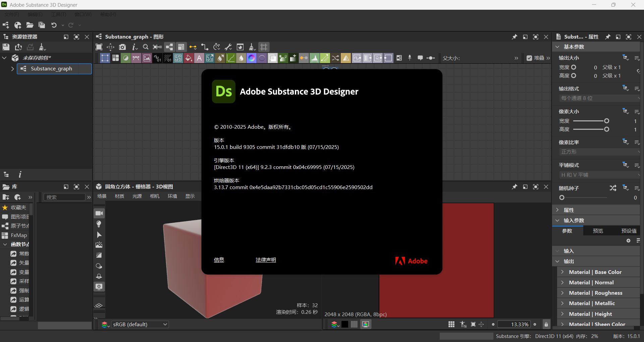The height and width of the screenshot is (342, 644).
Task: Adjust the 随机种子 slider handle
Action: pyautogui.click(x=562, y=198)
